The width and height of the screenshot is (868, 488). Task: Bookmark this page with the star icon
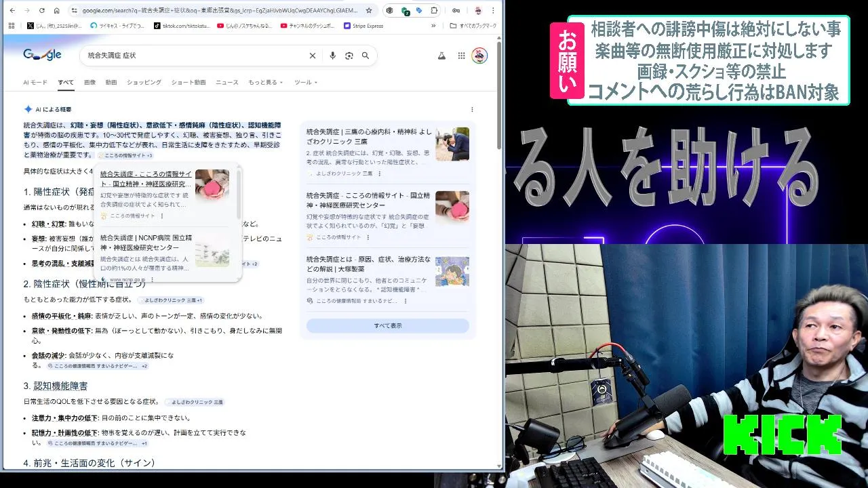[369, 11]
